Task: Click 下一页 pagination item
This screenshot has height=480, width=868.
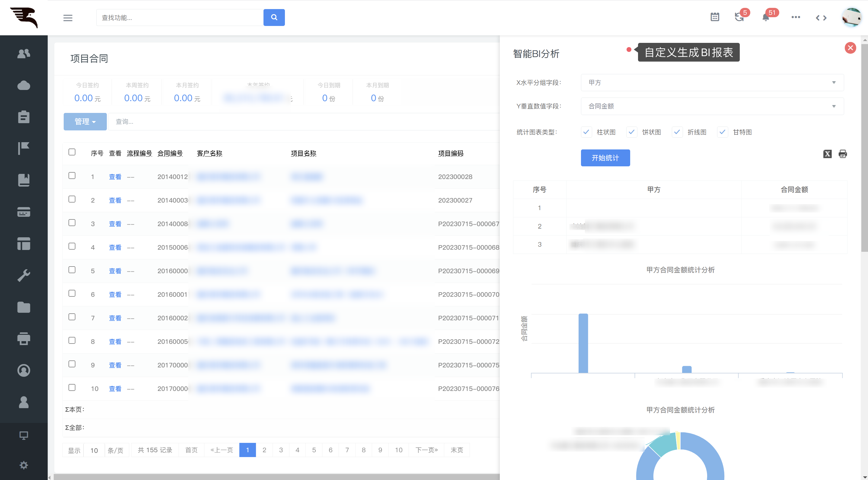Action: tap(426, 450)
